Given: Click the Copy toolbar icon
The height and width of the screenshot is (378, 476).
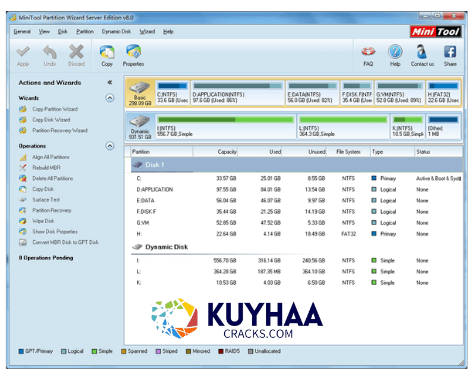Looking at the screenshot, I should tap(107, 52).
